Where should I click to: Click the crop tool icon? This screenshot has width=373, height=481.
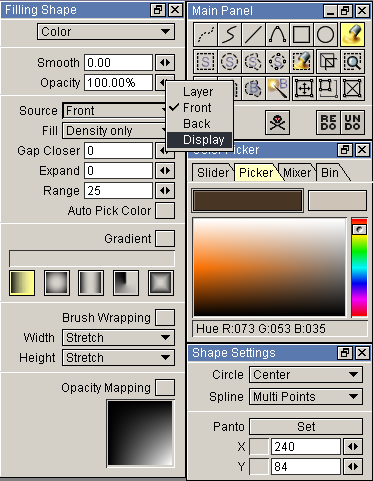point(328,62)
